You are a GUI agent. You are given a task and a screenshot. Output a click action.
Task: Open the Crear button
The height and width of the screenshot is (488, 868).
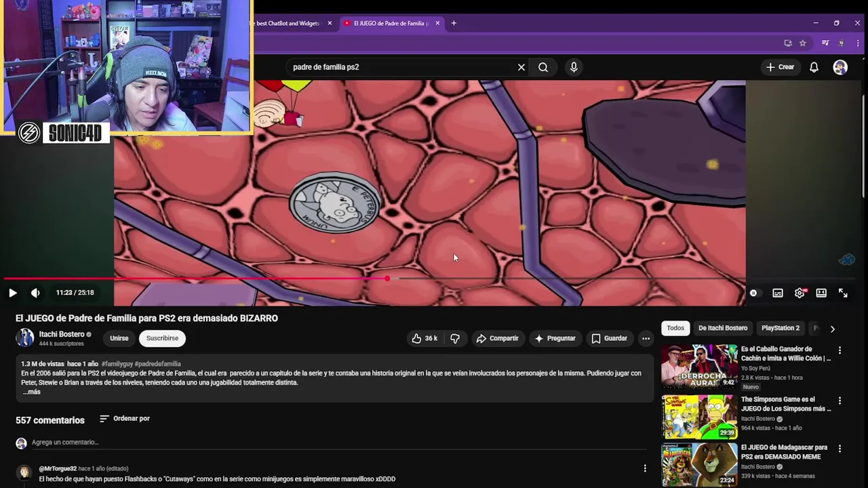tap(780, 67)
